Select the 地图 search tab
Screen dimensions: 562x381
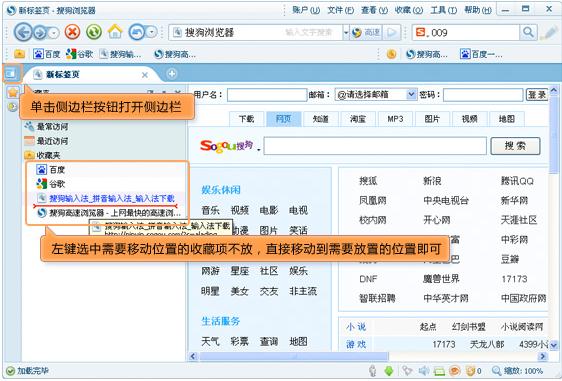pyautogui.click(x=506, y=119)
